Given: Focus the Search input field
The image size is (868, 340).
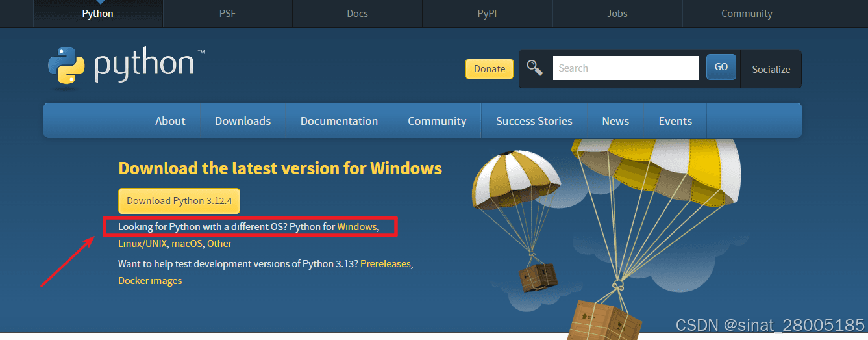Looking at the screenshot, I should pyautogui.click(x=626, y=68).
